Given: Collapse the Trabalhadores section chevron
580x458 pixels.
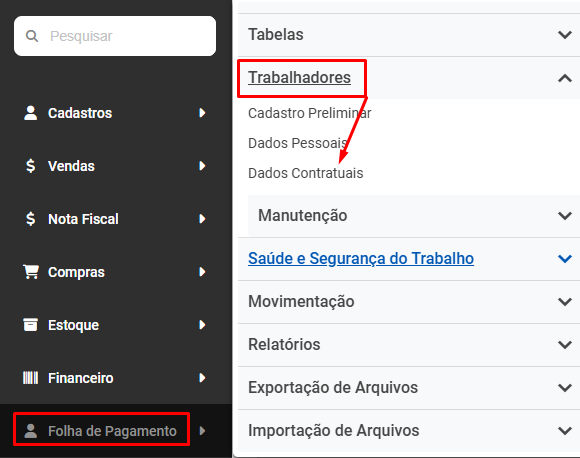Looking at the screenshot, I should [565, 78].
